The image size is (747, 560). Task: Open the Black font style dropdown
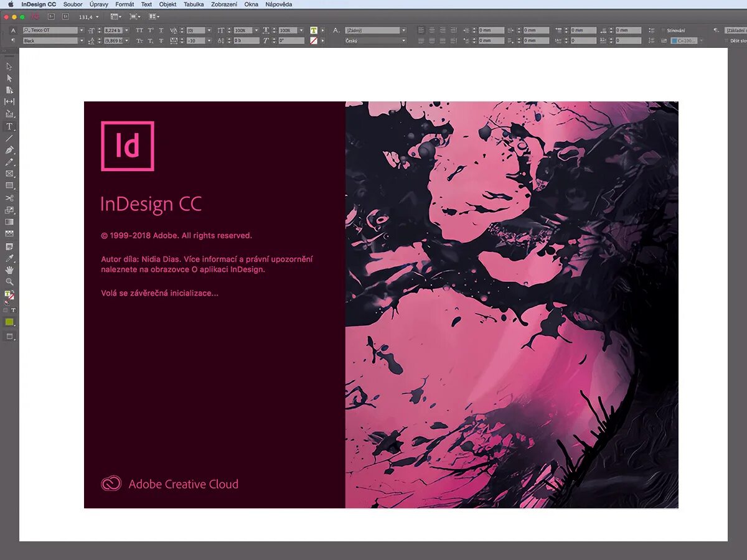point(82,40)
